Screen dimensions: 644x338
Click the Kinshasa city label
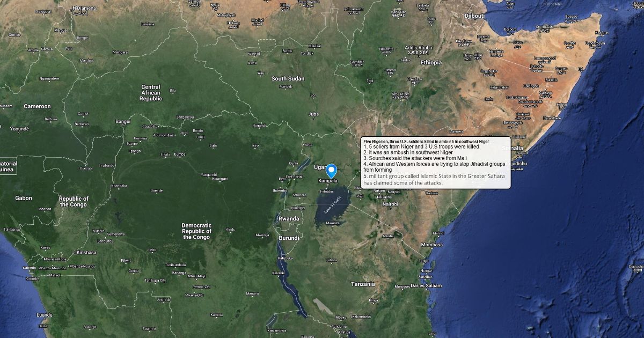click(86, 253)
